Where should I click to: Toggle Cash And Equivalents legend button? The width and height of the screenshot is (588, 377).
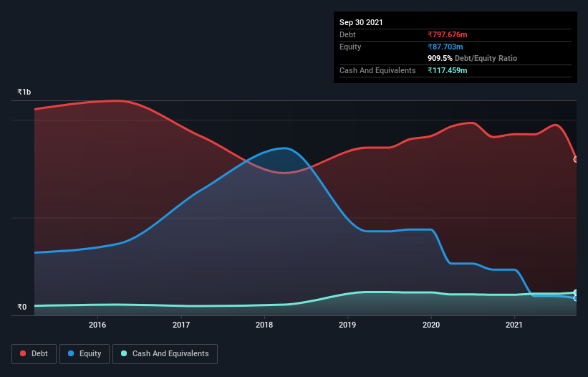tap(165, 354)
